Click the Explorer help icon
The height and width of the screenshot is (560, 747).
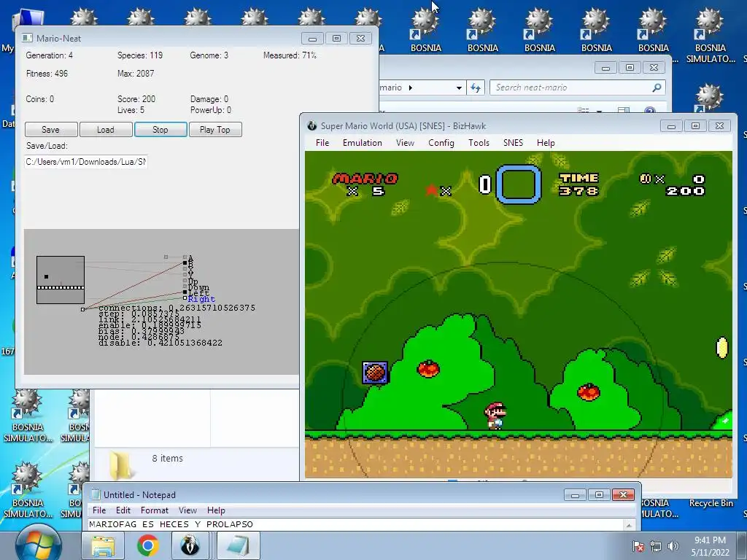pyautogui.click(x=650, y=111)
